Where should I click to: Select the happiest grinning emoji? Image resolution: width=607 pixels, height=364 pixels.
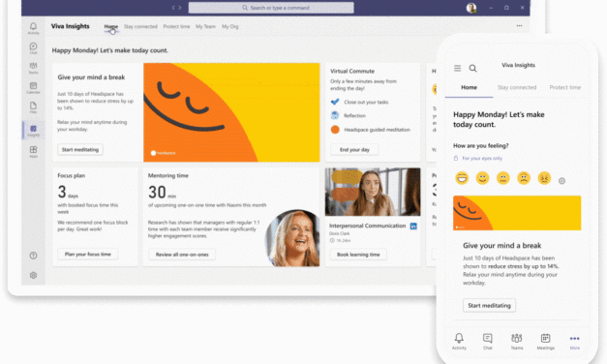[462, 178]
